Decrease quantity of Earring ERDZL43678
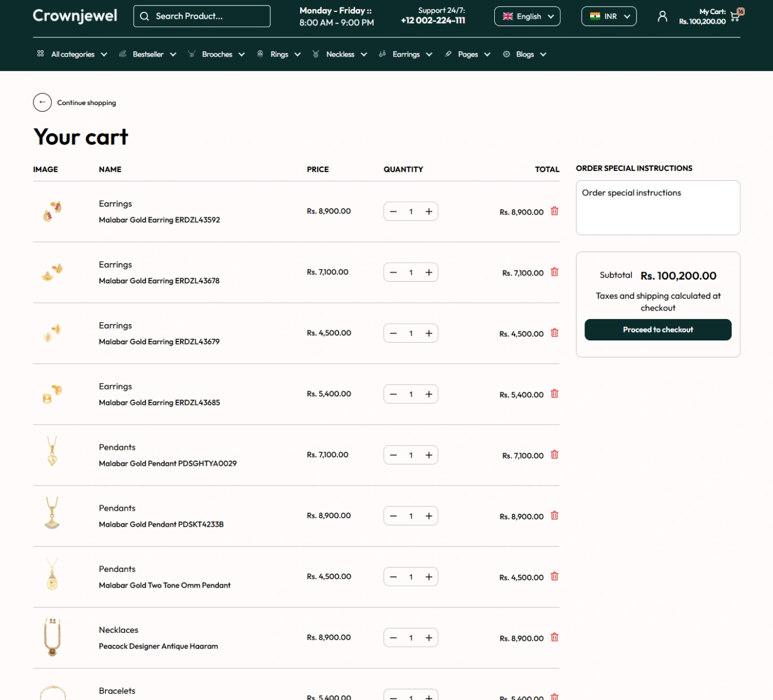This screenshot has width=773, height=700. [x=393, y=273]
